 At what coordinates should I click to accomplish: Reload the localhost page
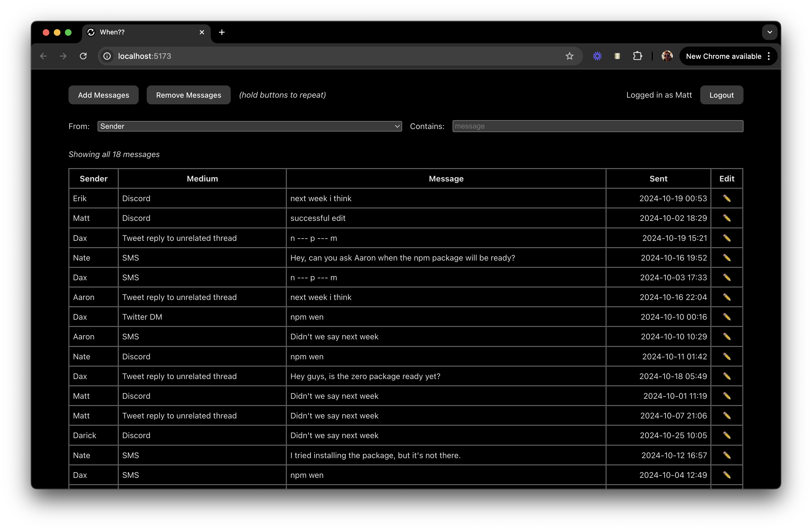[83, 56]
